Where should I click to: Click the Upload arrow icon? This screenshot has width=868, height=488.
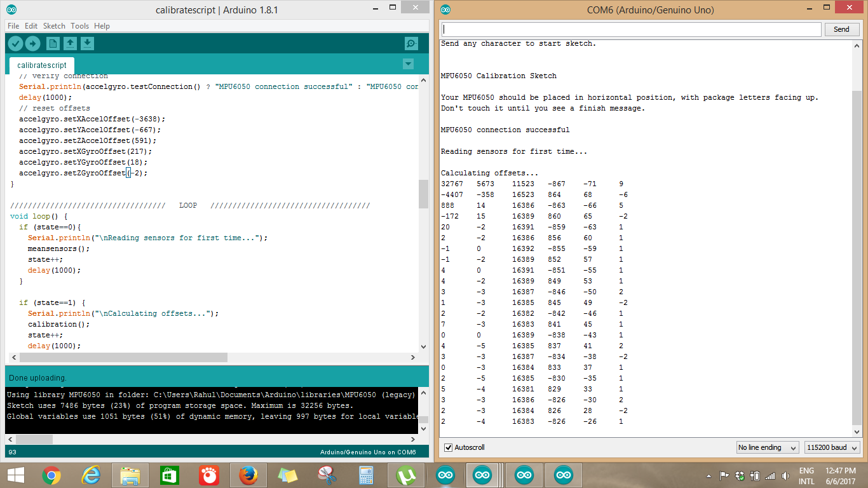point(32,43)
